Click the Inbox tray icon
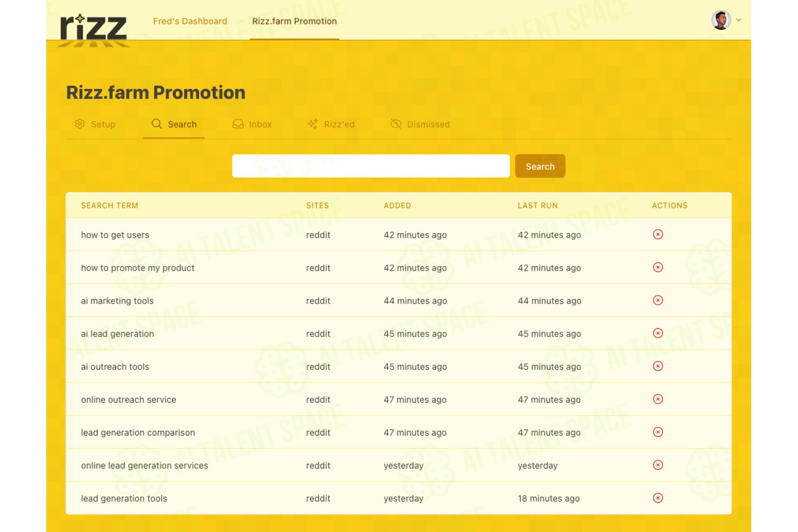This screenshot has width=798, height=532. coord(238,124)
